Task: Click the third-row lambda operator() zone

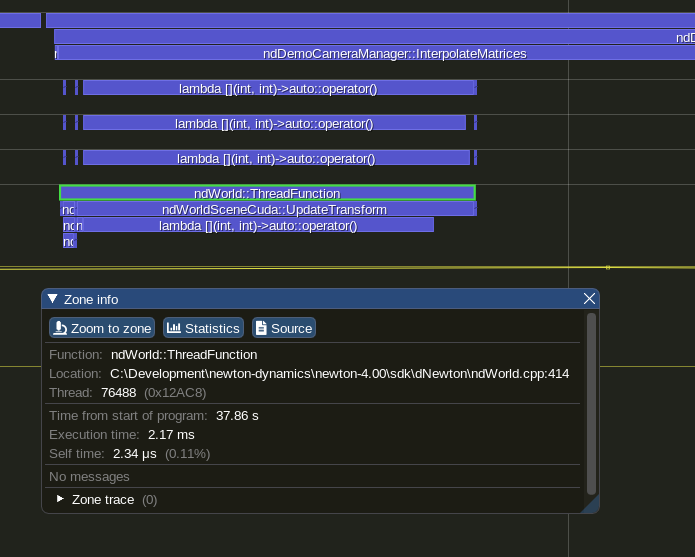Action: (276, 158)
